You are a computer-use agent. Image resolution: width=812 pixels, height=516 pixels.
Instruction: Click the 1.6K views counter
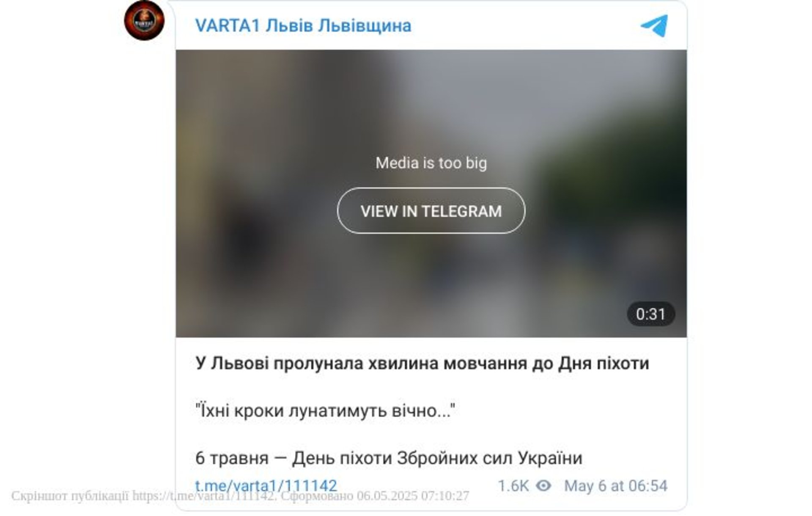tap(513, 486)
